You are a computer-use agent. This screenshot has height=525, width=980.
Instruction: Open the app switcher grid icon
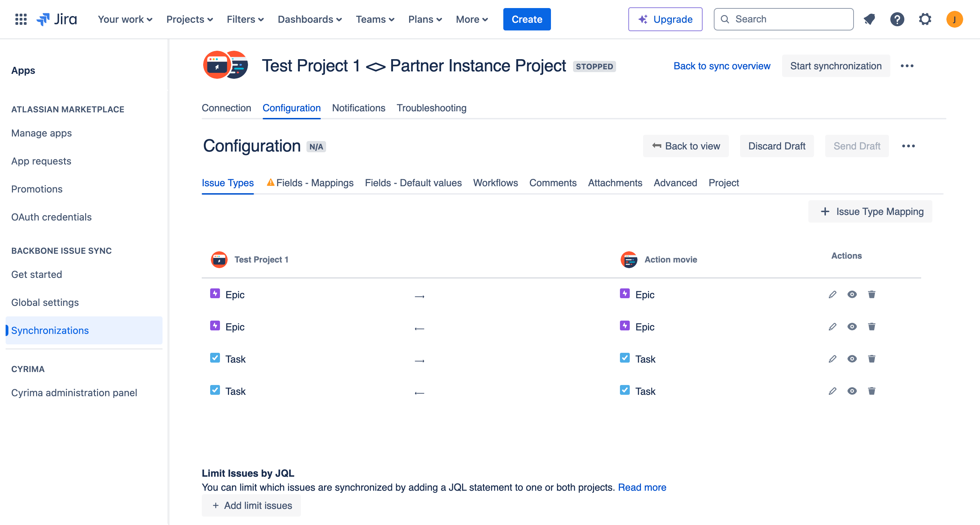point(21,19)
